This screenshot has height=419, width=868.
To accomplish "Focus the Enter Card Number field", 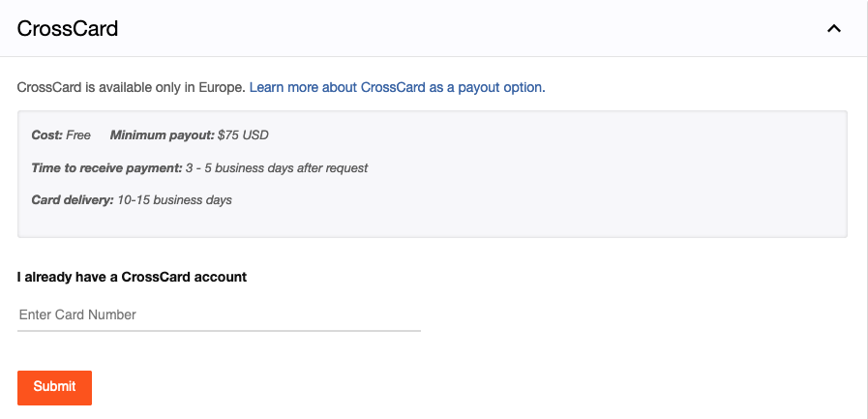I will pos(219,314).
